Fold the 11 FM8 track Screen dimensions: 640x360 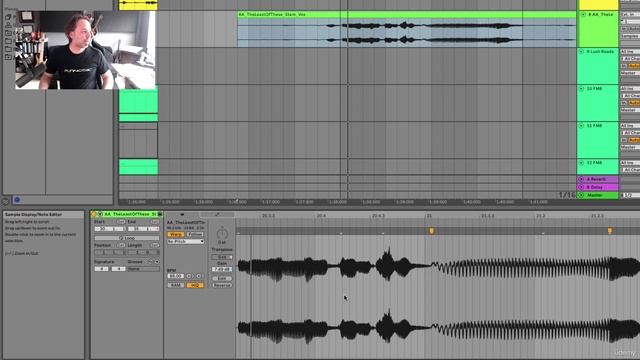(x=581, y=126)
